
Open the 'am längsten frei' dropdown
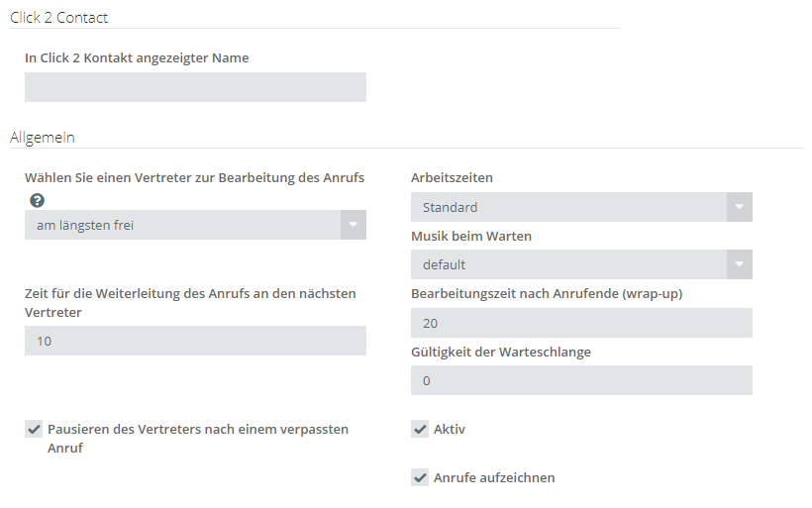[x=195, y=225]
